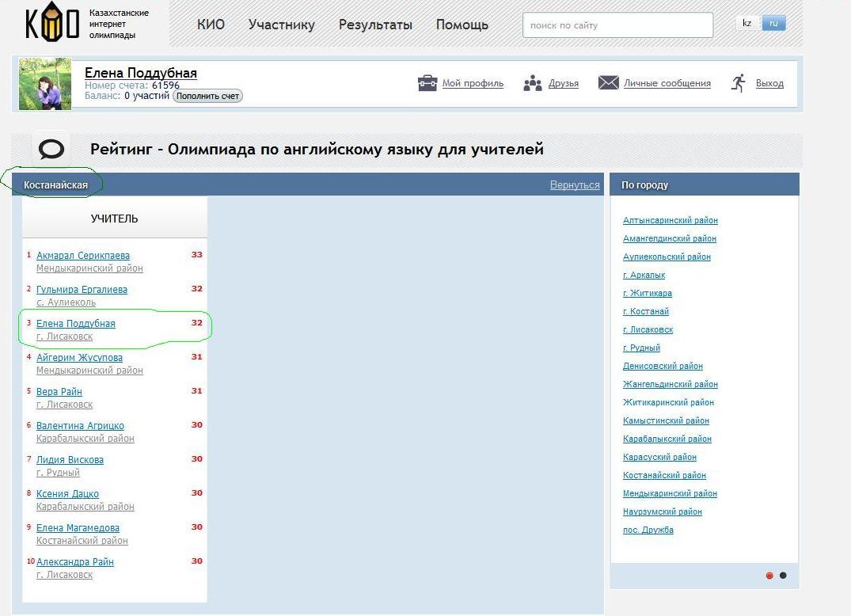Click the Вернуться link
The image size is (851, 616).
click(x=575, y=184)
